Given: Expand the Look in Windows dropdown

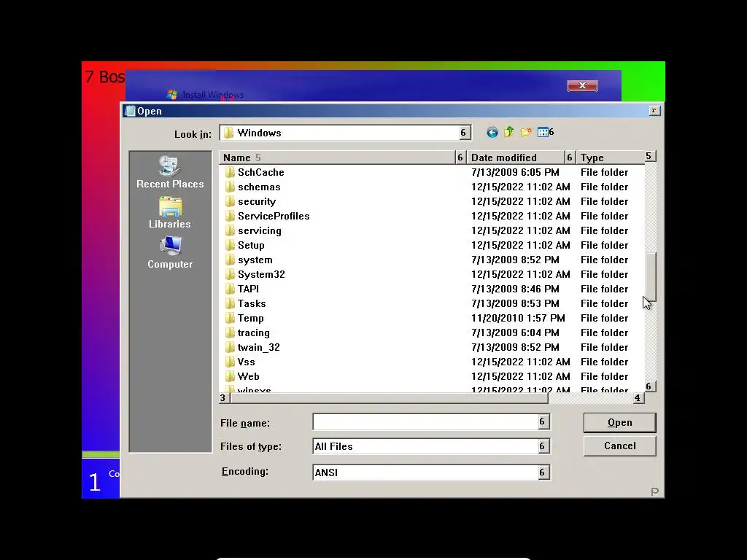Looking at the screenshot, I should click(x=464, y=133).
